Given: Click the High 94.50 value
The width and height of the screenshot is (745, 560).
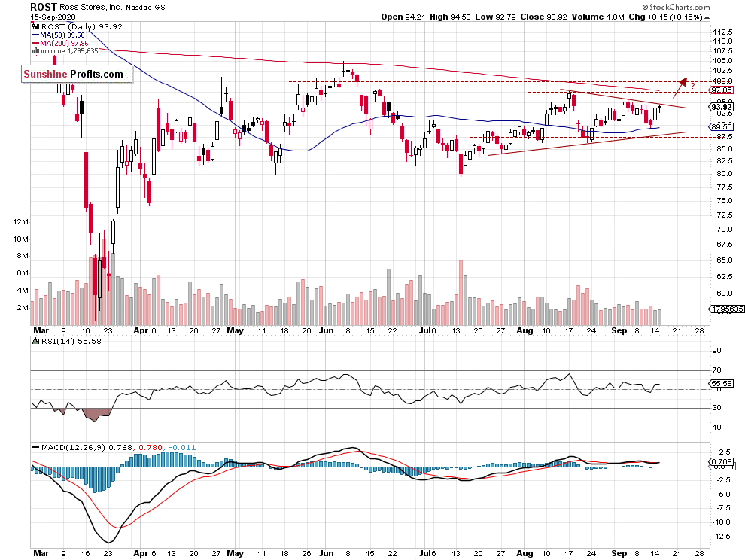Looking at the screenshot, I should [x=450, y=17].
